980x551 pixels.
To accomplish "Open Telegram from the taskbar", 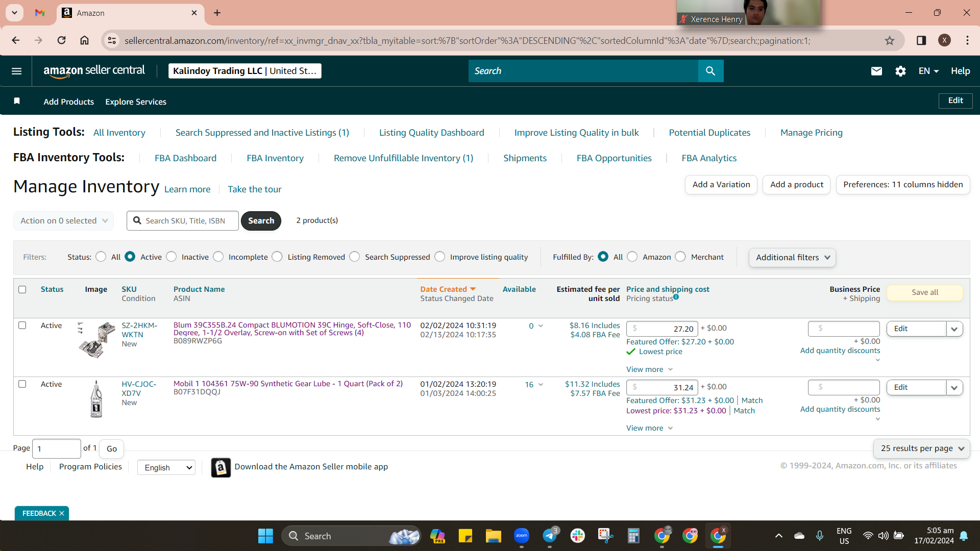I will [550, 536].
